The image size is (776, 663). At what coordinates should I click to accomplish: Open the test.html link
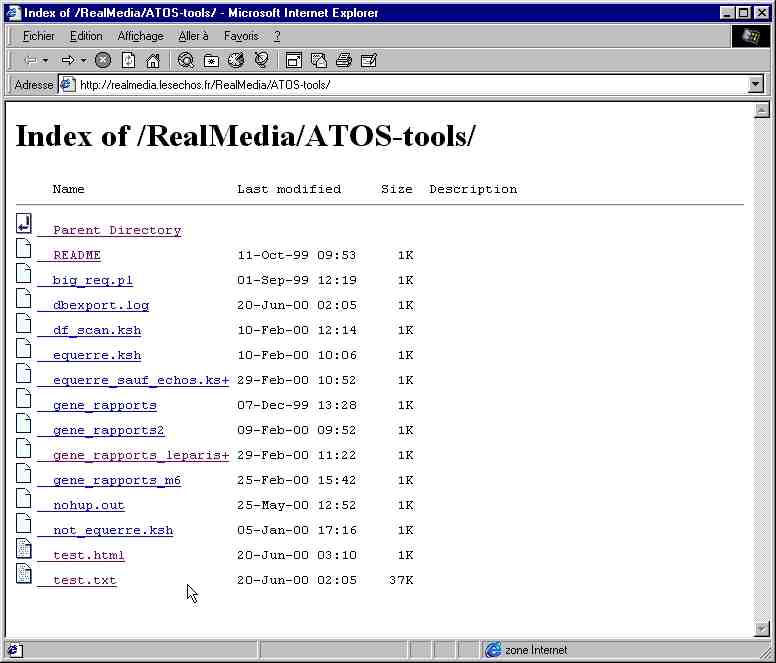(x=89, y=555)
